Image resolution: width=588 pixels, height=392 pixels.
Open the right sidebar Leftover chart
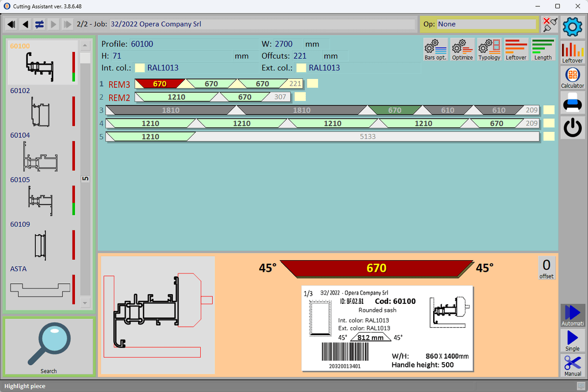point(572,52)
